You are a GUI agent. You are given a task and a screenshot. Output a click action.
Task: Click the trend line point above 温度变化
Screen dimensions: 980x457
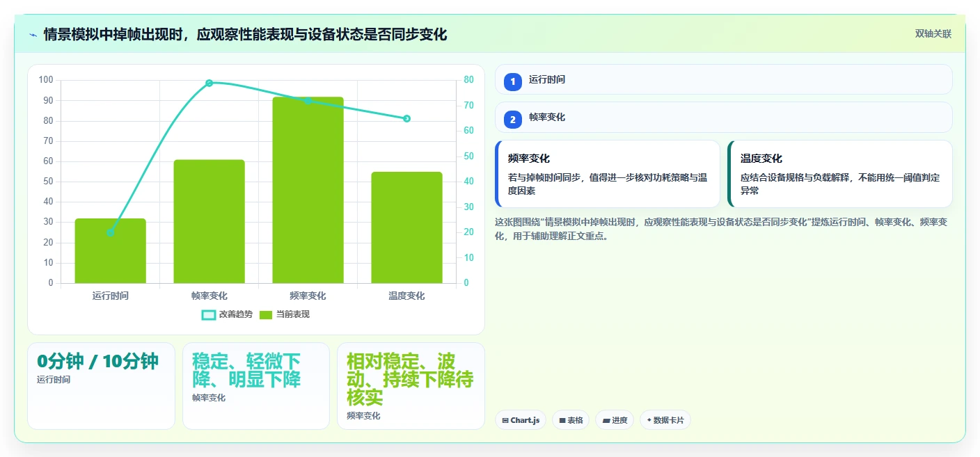coord(406,118)
